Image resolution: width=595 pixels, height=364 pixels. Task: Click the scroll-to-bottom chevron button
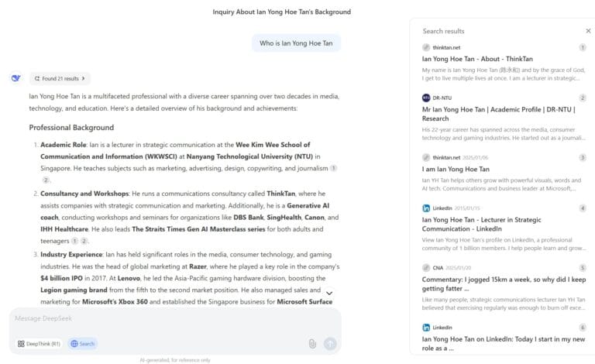point(329,294)
